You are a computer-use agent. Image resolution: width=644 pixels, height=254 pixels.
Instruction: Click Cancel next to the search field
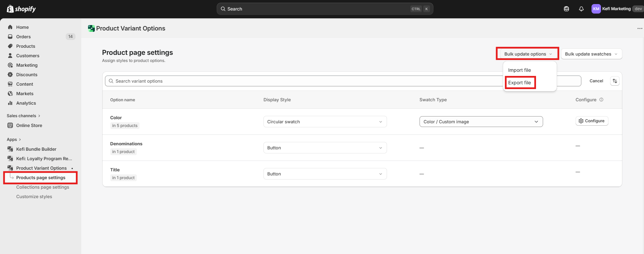pyautogui.click(x=596, y=81)
